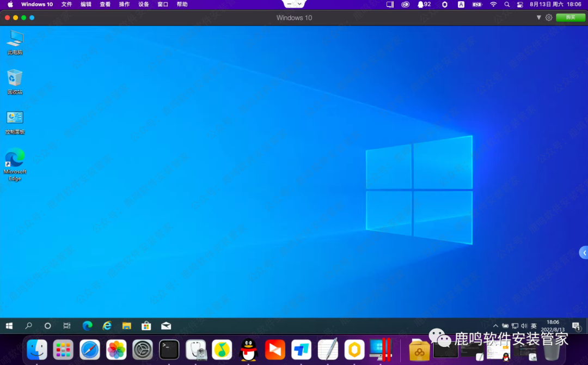Open the blue T-shaped app in the Dock
This screenshot has height=365, width=588.
click(x=301, y=350)
